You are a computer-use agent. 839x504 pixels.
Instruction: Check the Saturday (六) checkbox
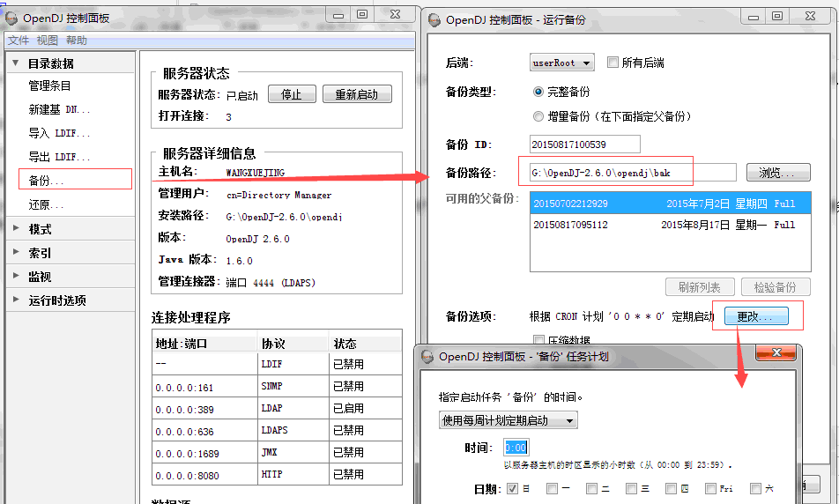tap(755, 488)
